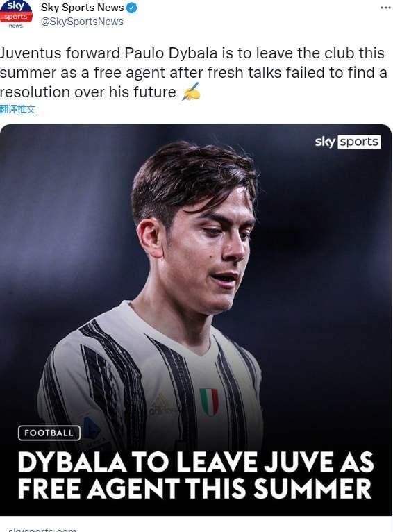Click the word 'Juventus' in the tweet

tap(30, 53)
